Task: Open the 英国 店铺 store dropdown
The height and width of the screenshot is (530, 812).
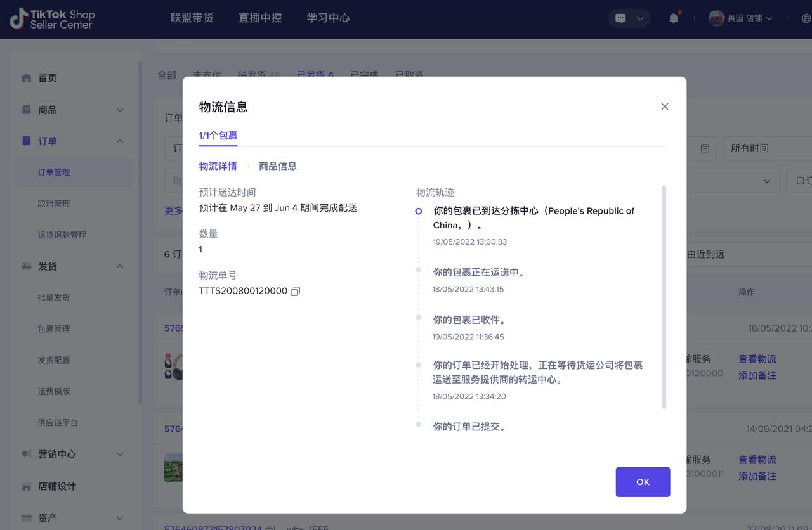Action: 741,18
